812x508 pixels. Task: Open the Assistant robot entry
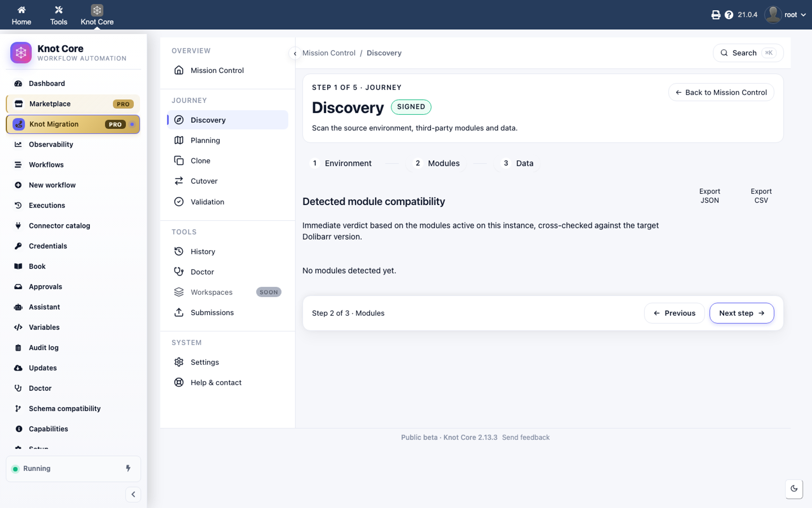(x=73, y=307)
